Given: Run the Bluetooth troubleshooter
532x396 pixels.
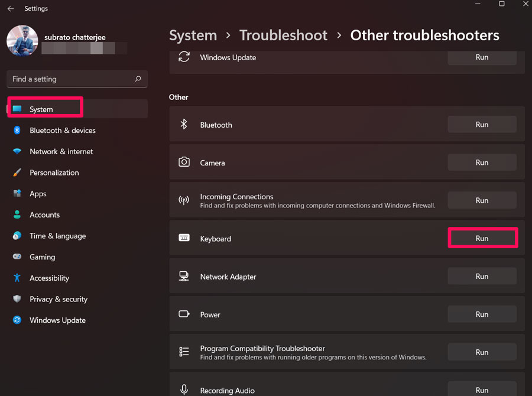Looking at the screenshot, I should coord(482,125).
